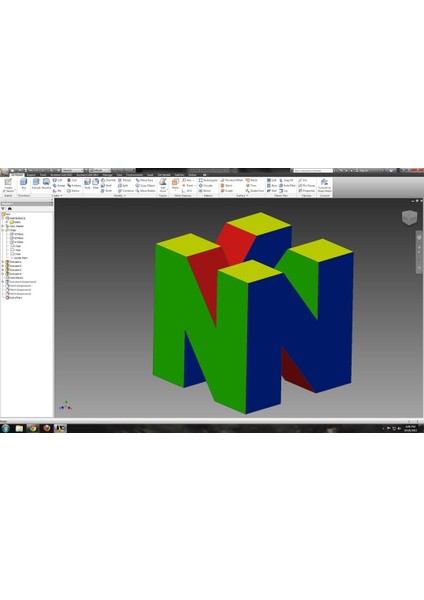Choose the Grill plastic part tool
The width and height of the screenshot is (424, 600).
coord(272,180)
